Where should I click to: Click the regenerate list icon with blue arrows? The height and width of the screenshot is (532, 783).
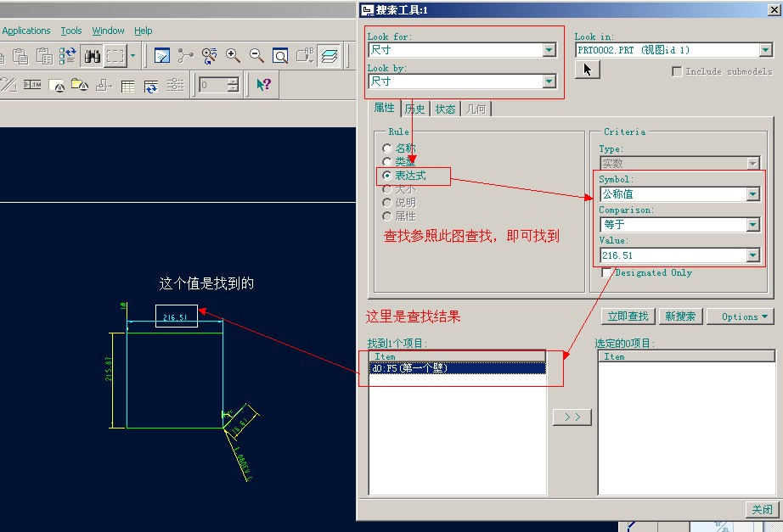[67, 56]
